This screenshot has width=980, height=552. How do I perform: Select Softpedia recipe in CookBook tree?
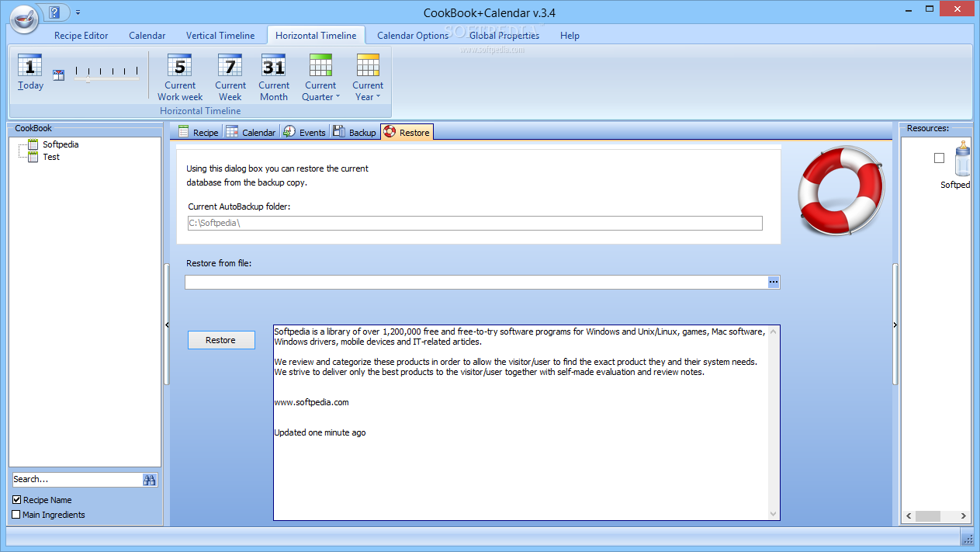tap(61, 144)
